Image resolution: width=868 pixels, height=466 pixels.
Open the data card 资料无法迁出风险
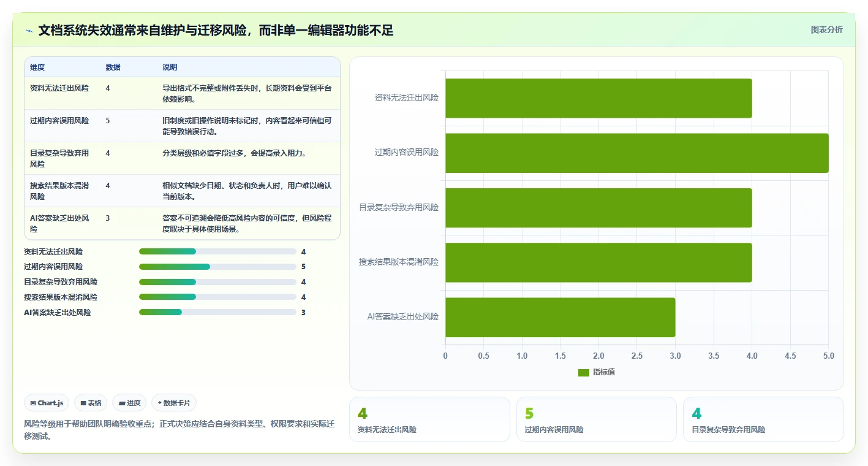tap(429, 419)
